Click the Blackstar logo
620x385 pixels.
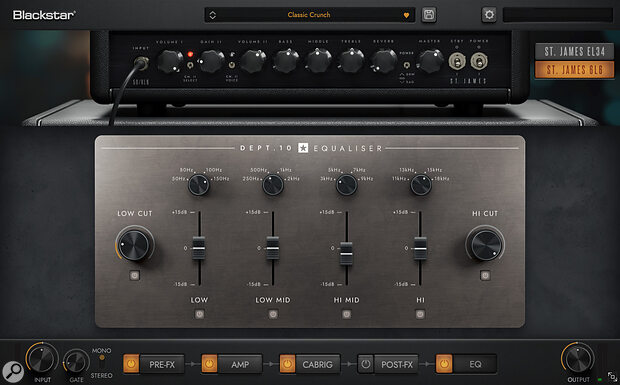pos(44,15)
